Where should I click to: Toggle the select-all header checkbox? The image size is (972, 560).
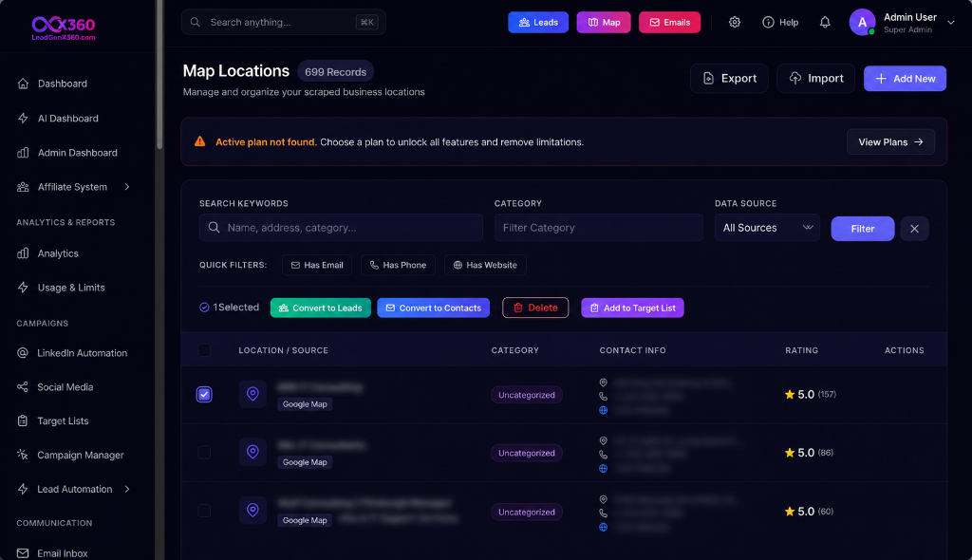(204, 350)
